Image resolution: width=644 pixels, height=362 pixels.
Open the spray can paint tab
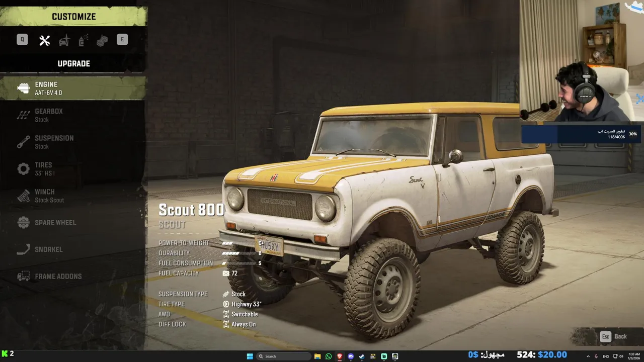(x=84, y=40)
